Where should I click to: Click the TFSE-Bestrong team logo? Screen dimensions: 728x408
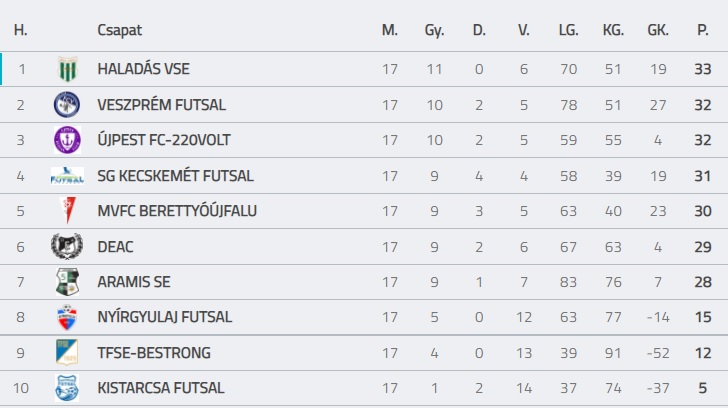click(x=67, y=352)
